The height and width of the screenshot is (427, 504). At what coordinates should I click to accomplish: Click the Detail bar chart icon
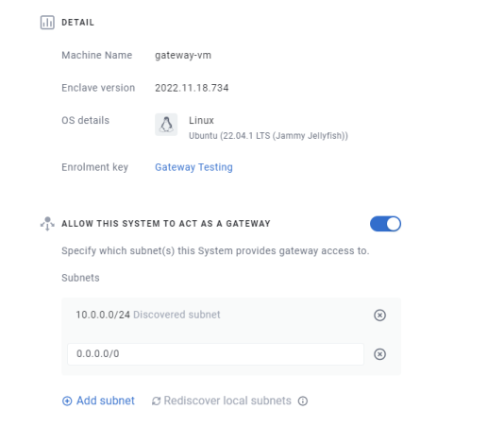click(x=47, y=23)
